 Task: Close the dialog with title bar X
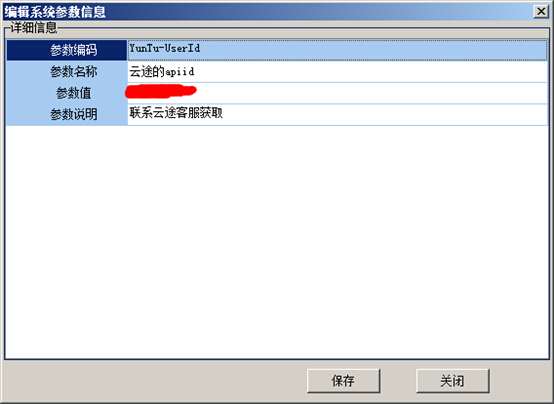pos(541,12)
